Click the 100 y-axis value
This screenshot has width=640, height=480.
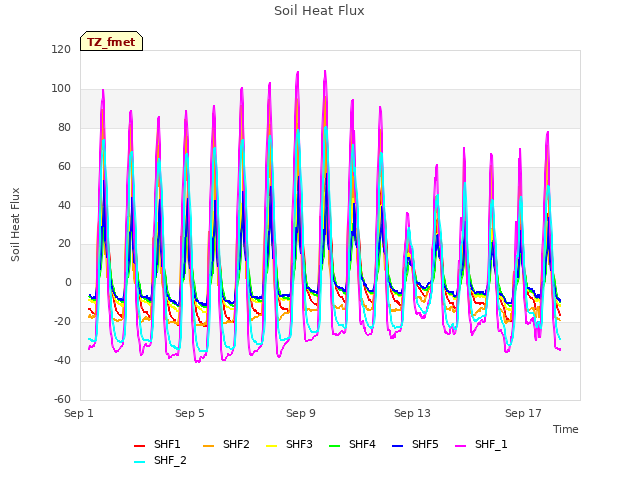(x=61, y=89)
